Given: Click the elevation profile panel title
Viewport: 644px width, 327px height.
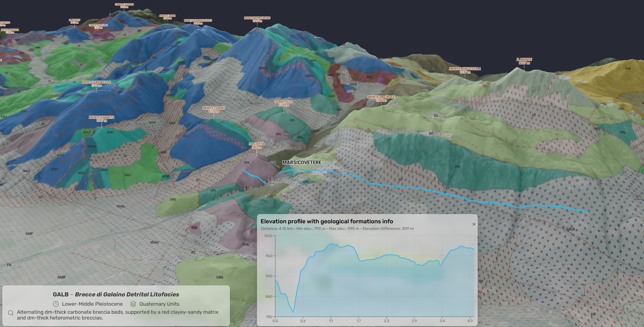Looking at the screenshot, I should click(x=327, y=221).
